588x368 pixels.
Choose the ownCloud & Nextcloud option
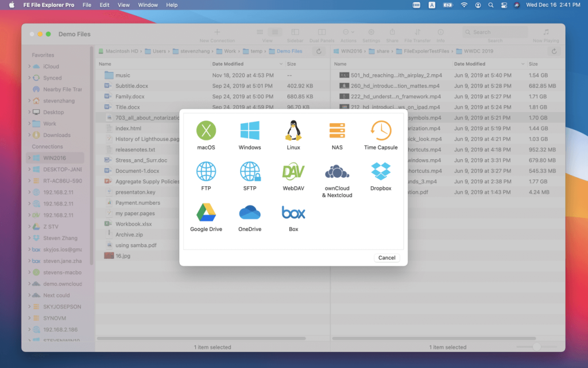click(x=336, y=172)
